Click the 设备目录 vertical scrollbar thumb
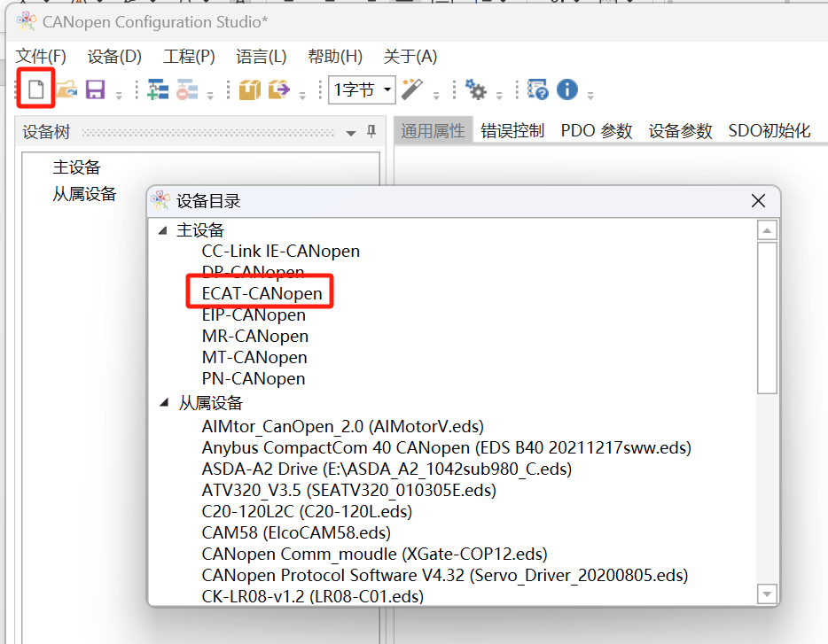 point(767,318)
